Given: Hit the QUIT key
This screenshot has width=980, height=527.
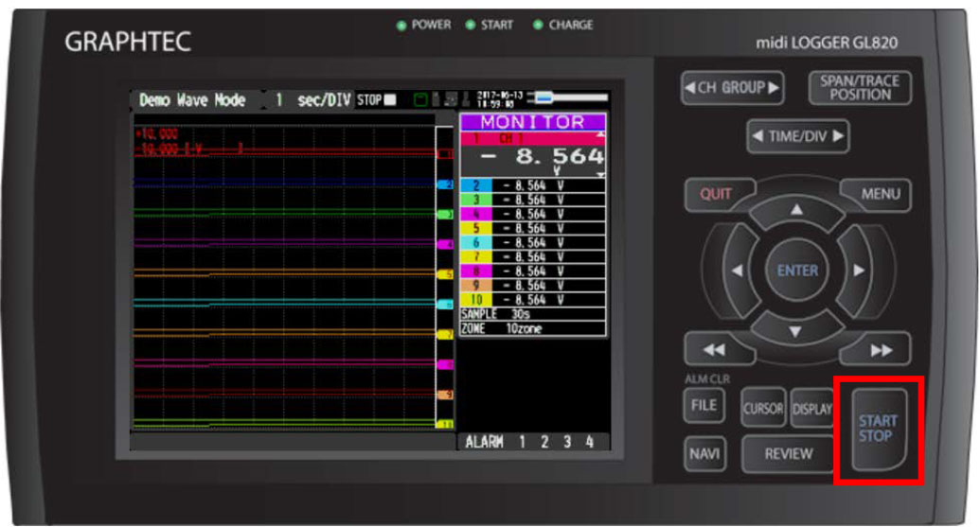Looking at the screenshot, I should tap(716, 194).
